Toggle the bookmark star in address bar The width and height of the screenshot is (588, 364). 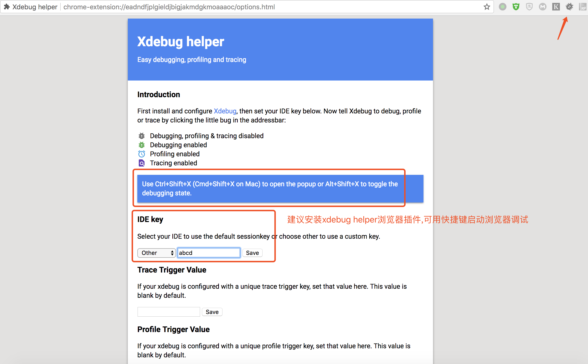[487, 7]
